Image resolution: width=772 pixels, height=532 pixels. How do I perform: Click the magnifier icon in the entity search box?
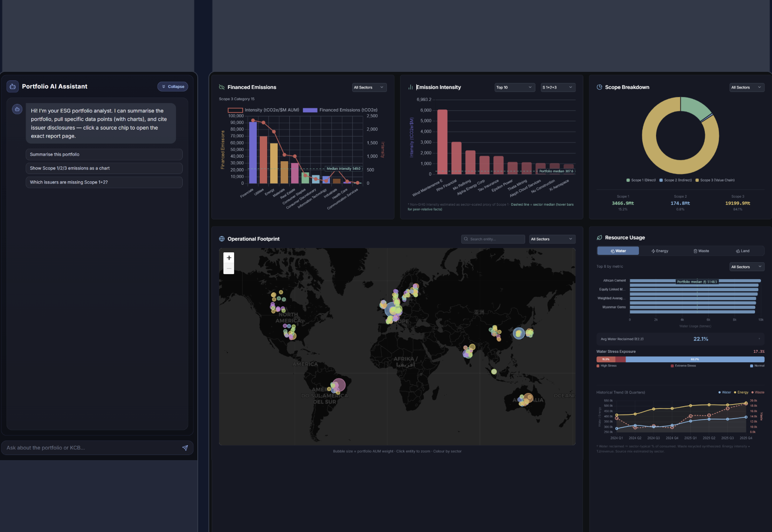point(466,239)
